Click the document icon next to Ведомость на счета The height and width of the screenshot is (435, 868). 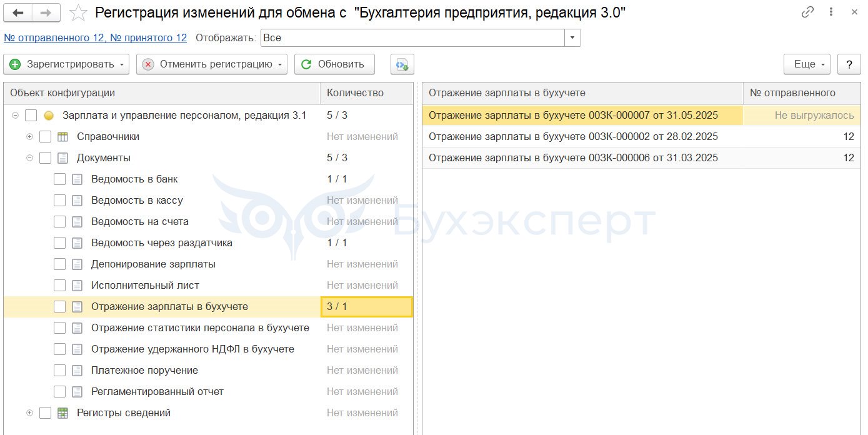[77, 222]
